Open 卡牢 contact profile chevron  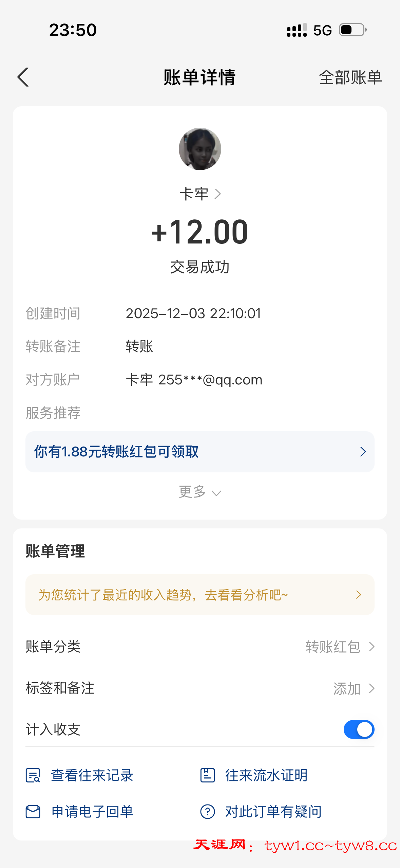[218, 194]
